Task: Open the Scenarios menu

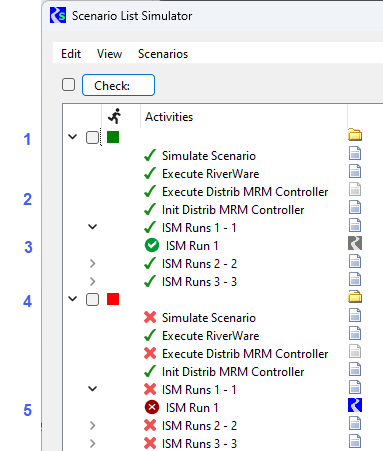Action: coord(163,54)
